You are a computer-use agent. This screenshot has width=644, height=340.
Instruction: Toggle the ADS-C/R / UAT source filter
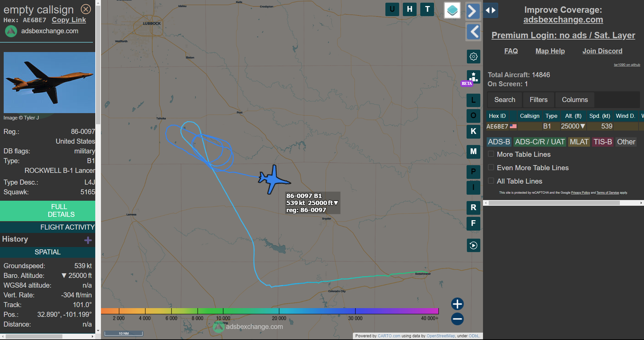(x=540, y=142)
